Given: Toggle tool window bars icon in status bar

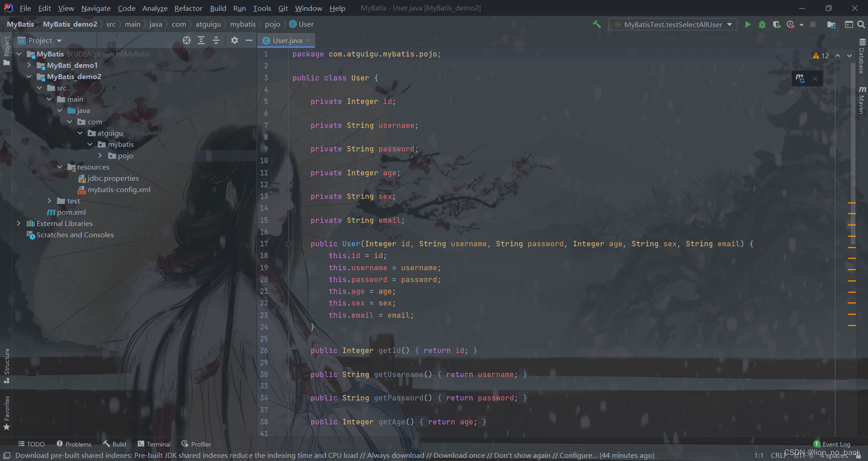Looking at the screenshot, I should pos(7,455).
